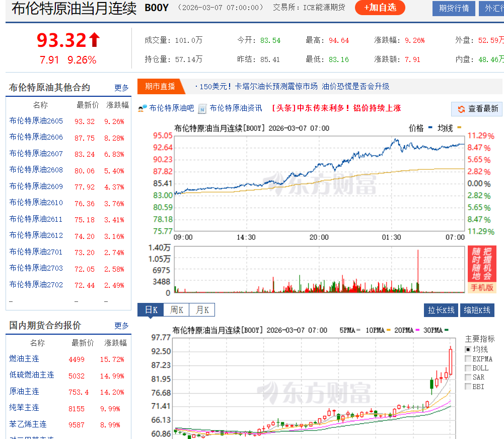504x439 pixels.
Task: Click the 查看最新 button
Action: pyautogui.click(x=477, y=109)
